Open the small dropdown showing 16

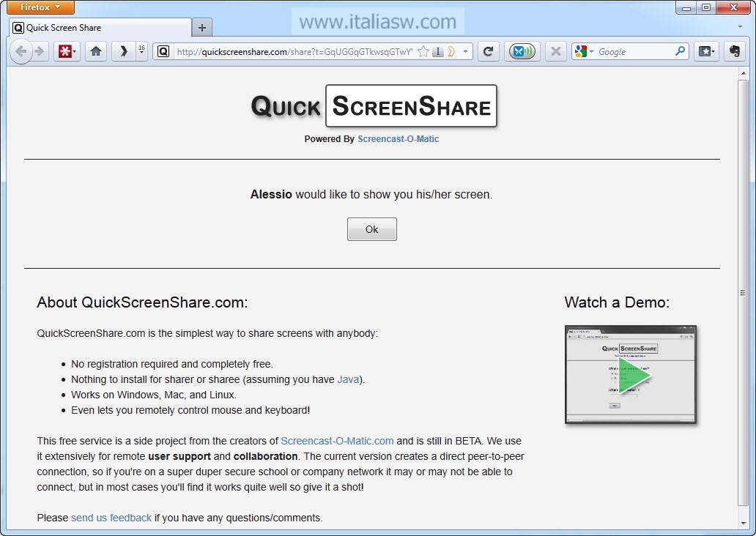(x=142, y=51)
